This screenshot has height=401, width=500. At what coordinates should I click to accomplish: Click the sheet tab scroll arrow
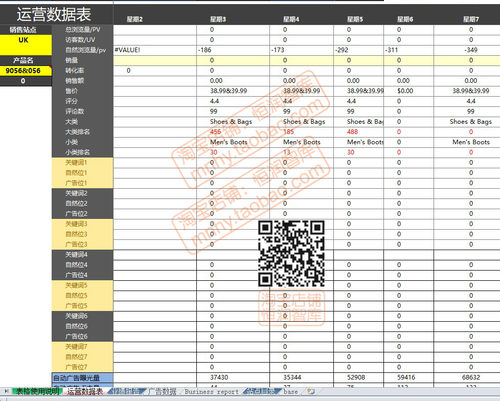tap(6, 391)
